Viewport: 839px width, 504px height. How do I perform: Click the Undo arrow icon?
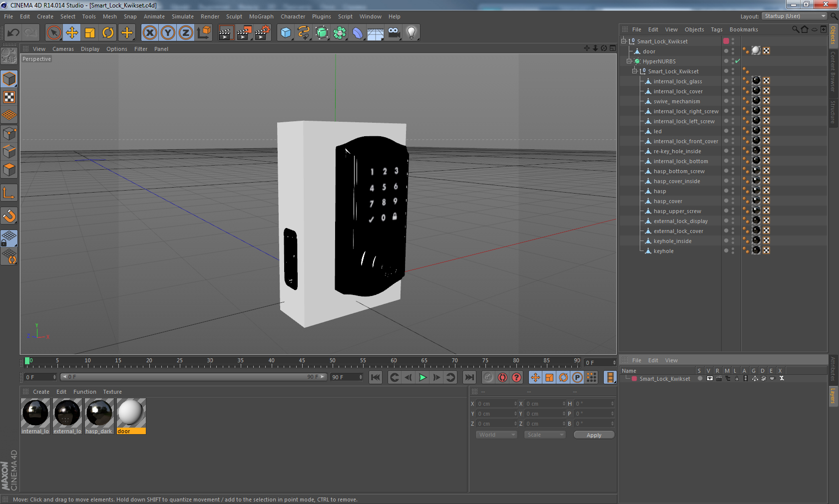point(13,33)
